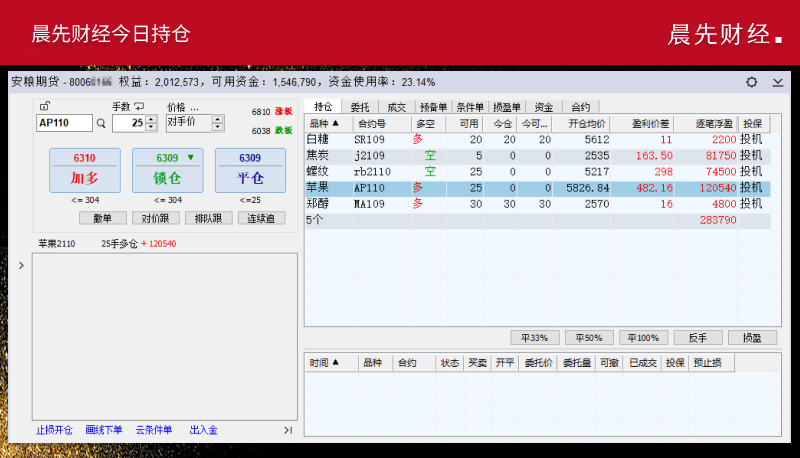The height and width of the screenshot is (458, 800).
Task: Switch to the 委托 tab
Action: point(358,106)
